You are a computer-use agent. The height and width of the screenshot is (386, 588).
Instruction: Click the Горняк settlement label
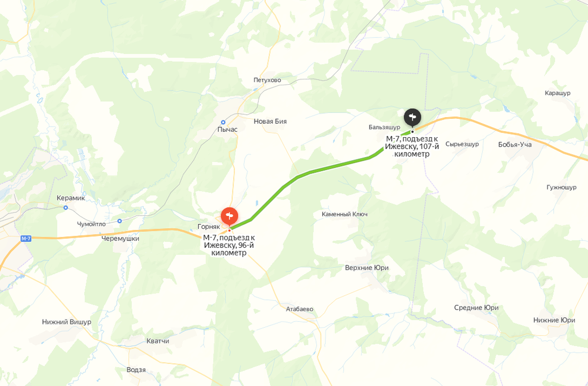tap(209, 227)
